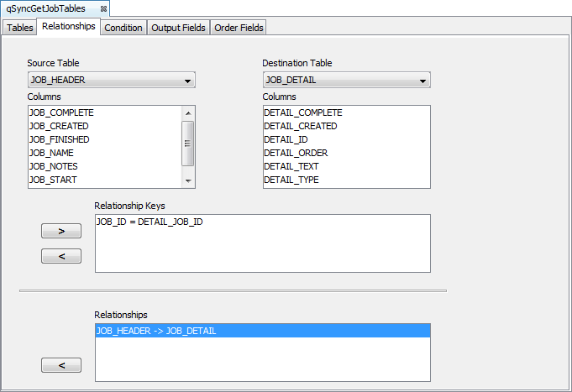Screen dimensions: 572x392
Task: Remove relationship key with < button
Action: (x=61, y=256)
